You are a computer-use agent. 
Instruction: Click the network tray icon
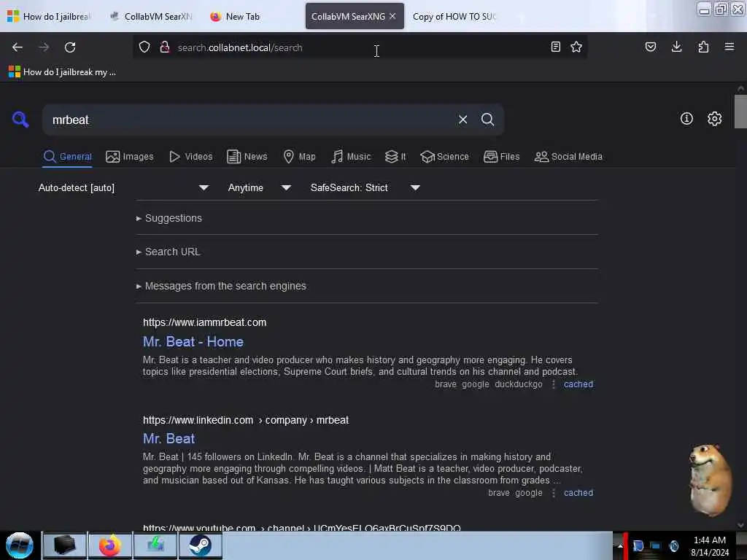tap(656, 545)
